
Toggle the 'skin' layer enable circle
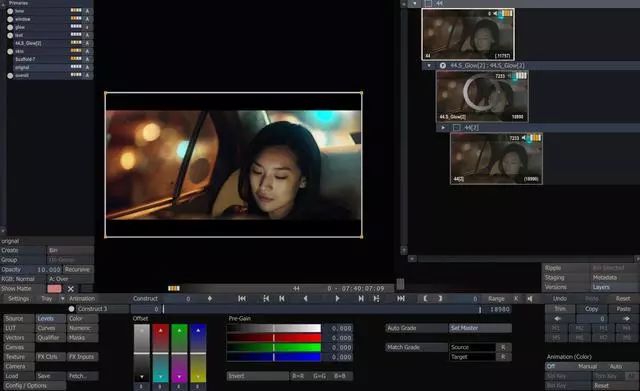click(x=10, y=51)
